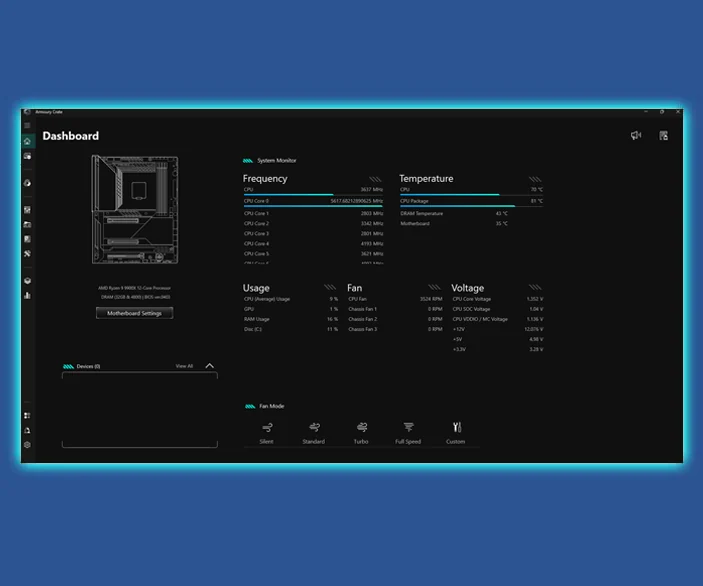Select the CPU Core 1 frequency row
The image size is (703, 586).
313,213
